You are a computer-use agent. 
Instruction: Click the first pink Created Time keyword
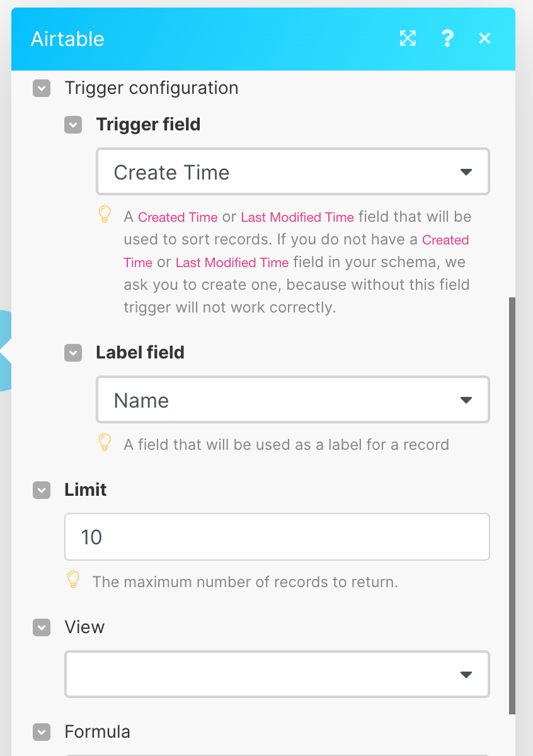pos(178,217)
